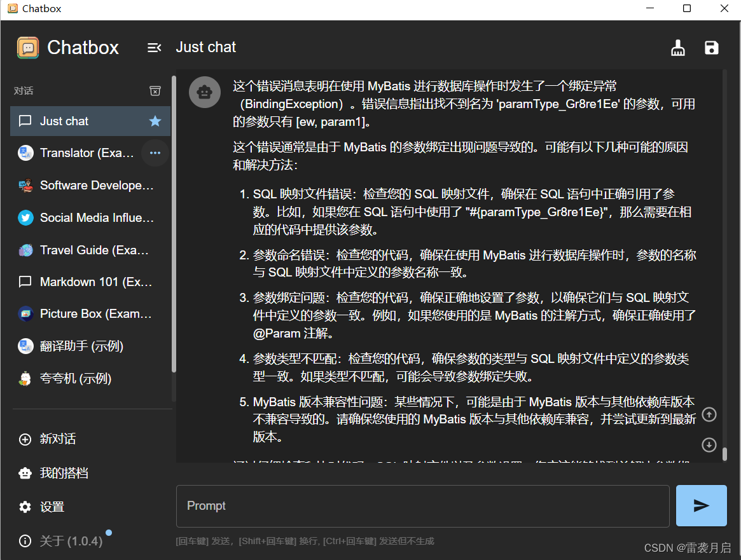Open Markdown 101 conversation
Image resolution: width=741 pixels, height=560 pixels.
click(90, 282)
